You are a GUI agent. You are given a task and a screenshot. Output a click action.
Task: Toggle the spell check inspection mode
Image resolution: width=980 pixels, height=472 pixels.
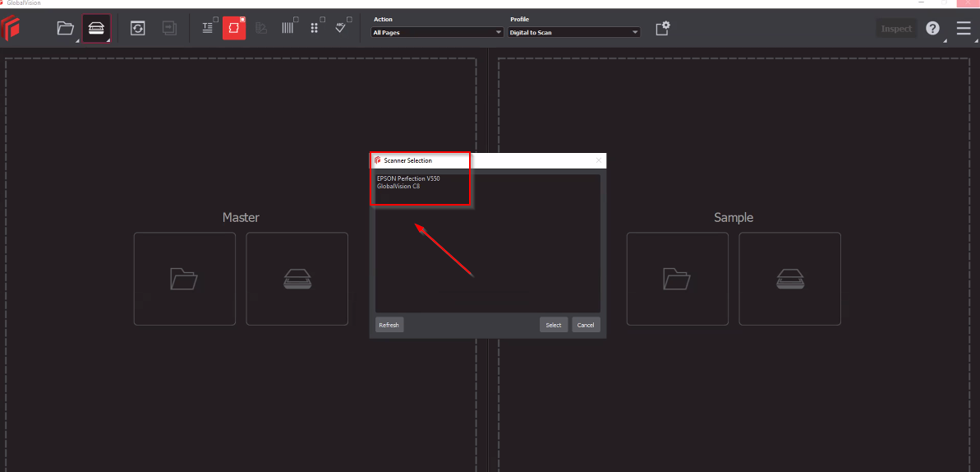click(343, 29)
